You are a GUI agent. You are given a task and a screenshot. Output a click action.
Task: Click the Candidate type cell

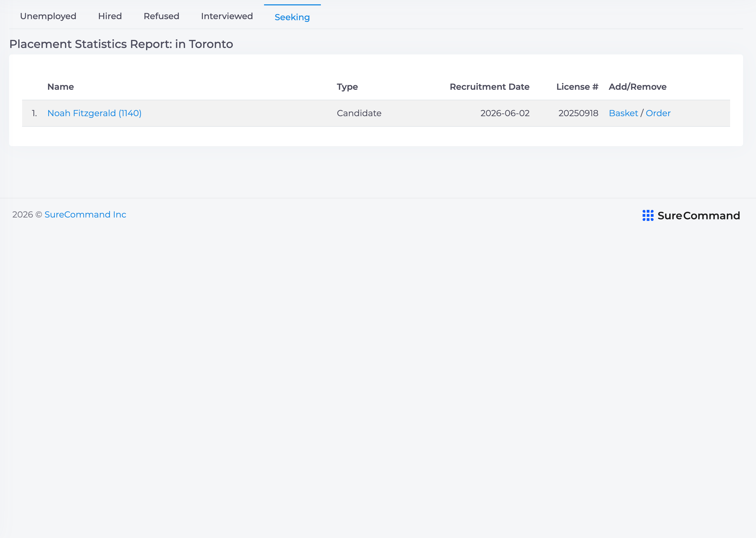coord(359,113)
